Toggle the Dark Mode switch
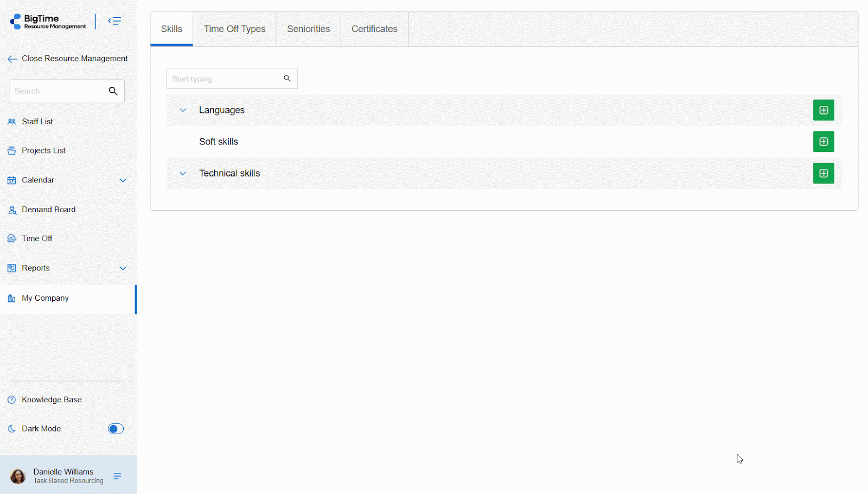Viewport: 868px width, 494px height. pos(116,429)
